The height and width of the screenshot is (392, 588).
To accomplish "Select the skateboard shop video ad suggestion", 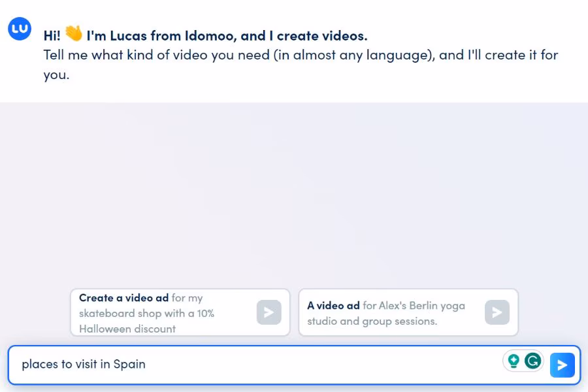I will click(x=180, y=313).
